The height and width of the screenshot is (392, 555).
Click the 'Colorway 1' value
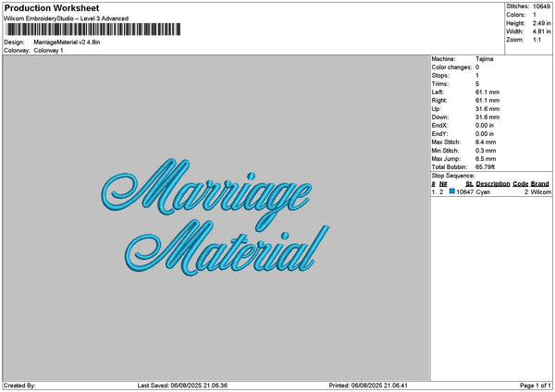pyautogui.click(x=48, y=51)
